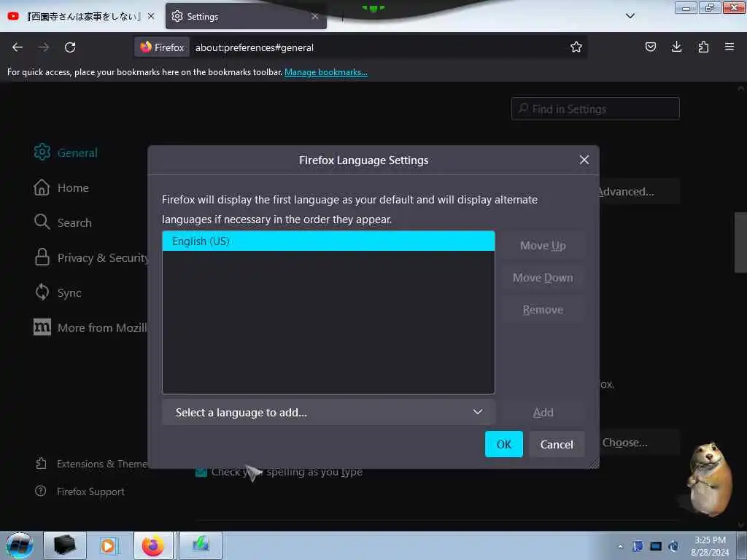Click the Manage bookmarks link
Viewport: 747px width, 560px height.
tap(326, 72)
